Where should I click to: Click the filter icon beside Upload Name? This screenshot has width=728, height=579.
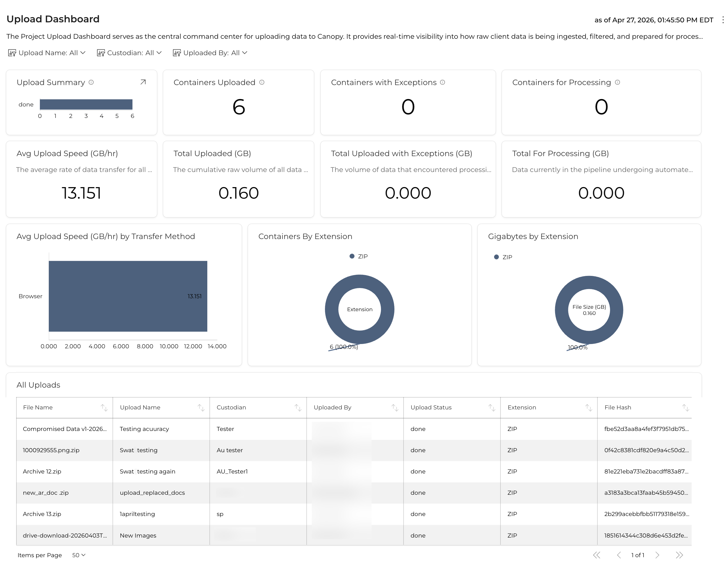coord(12,53)
